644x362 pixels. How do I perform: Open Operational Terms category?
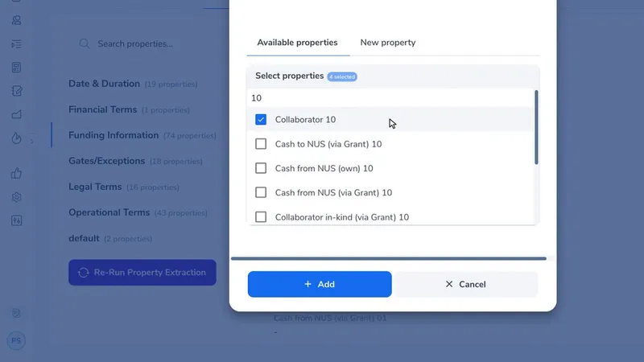(x=138, y=212)
